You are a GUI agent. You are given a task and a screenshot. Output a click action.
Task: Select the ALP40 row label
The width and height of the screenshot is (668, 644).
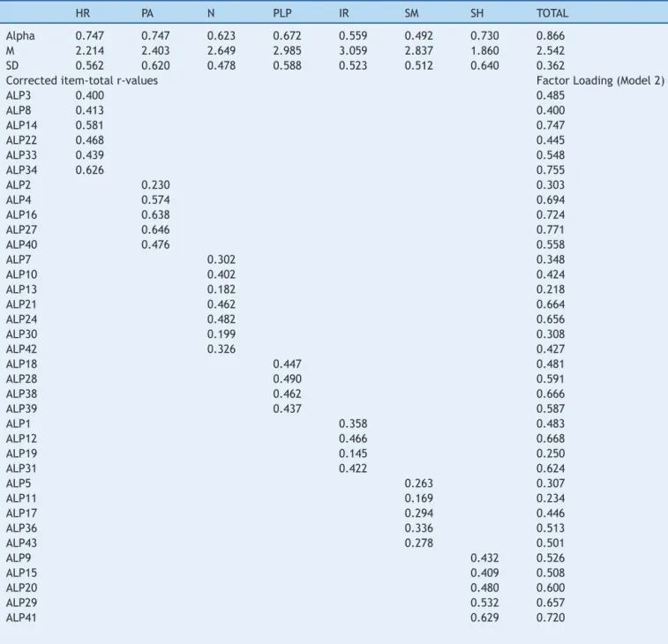coord(21,244)
